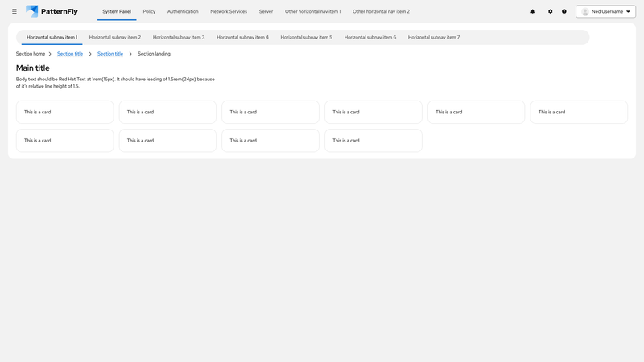Open the hamburger global navigation menu
Screen dimensions: 644x362
[14, 11]
